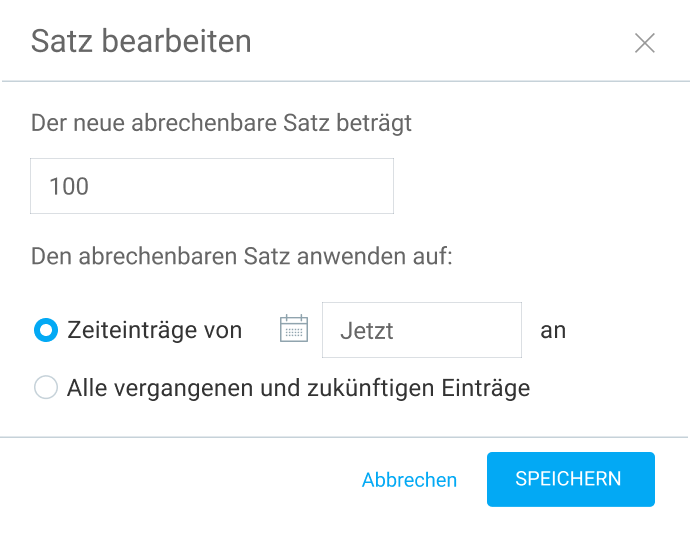Place cursor after the 100 value
Viewport: 691px width, 536px height.
click(x=90, y=186)
